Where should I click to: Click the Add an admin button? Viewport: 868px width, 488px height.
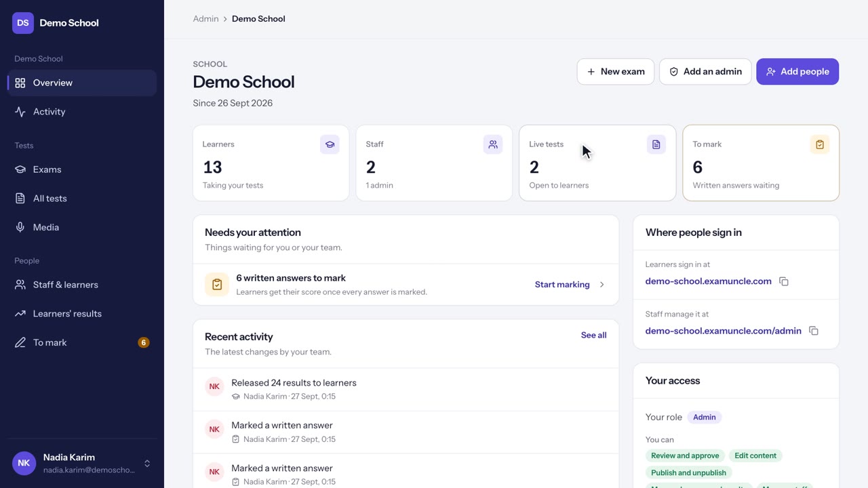pyautogui.click(x=705, y=72)
